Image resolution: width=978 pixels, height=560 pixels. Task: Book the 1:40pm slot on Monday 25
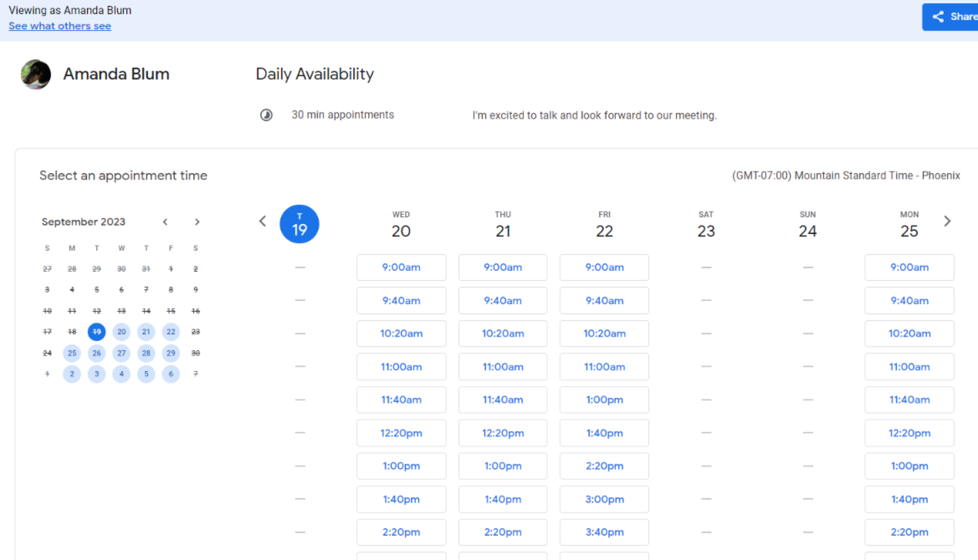[x=910, y=499]
